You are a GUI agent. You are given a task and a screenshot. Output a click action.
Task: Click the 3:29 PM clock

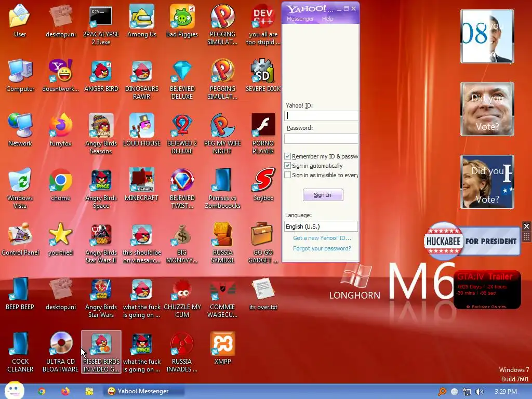pos(506,392)
